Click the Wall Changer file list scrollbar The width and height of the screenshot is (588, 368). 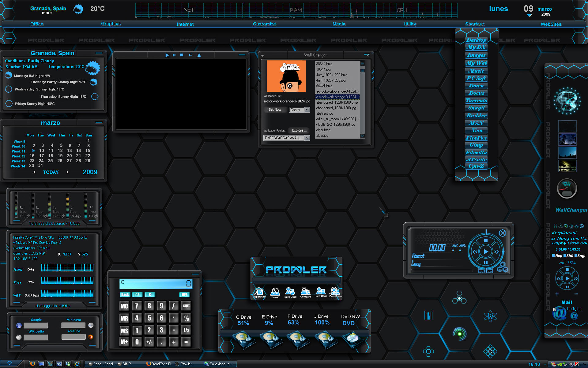click(363, 100)
